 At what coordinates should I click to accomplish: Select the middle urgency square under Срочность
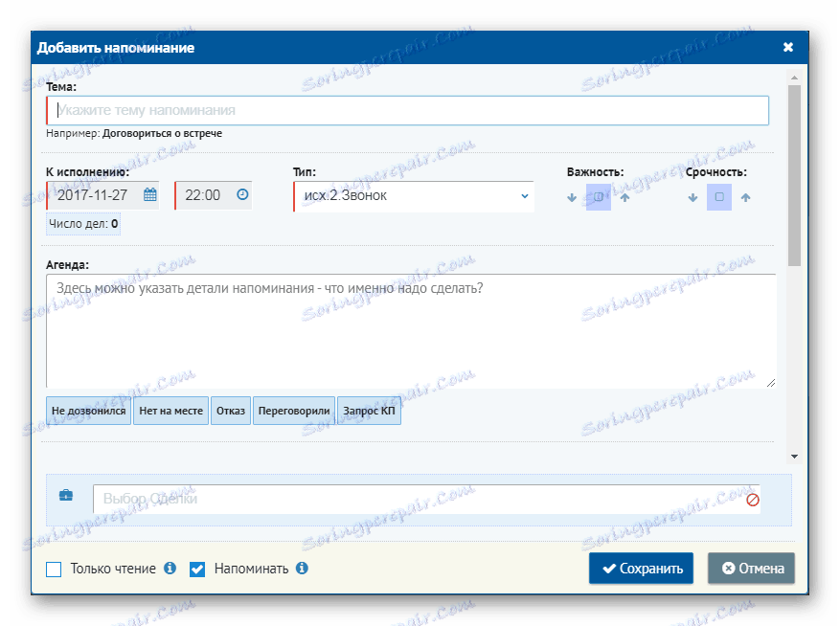point(719,197)
